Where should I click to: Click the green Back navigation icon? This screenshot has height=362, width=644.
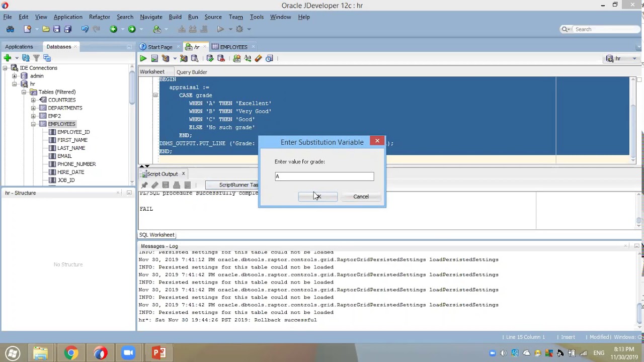point(113,29)
